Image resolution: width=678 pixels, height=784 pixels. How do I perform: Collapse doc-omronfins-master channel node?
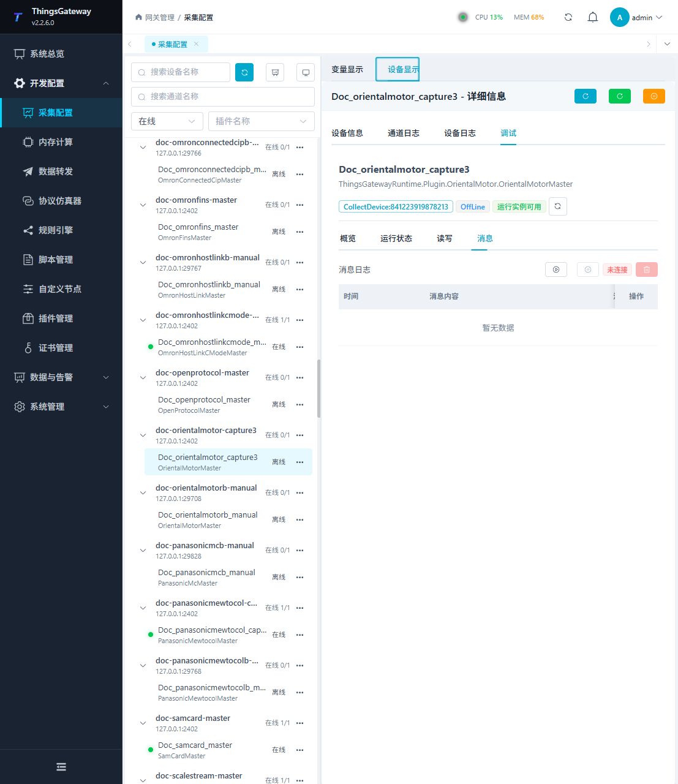point(143,205)
